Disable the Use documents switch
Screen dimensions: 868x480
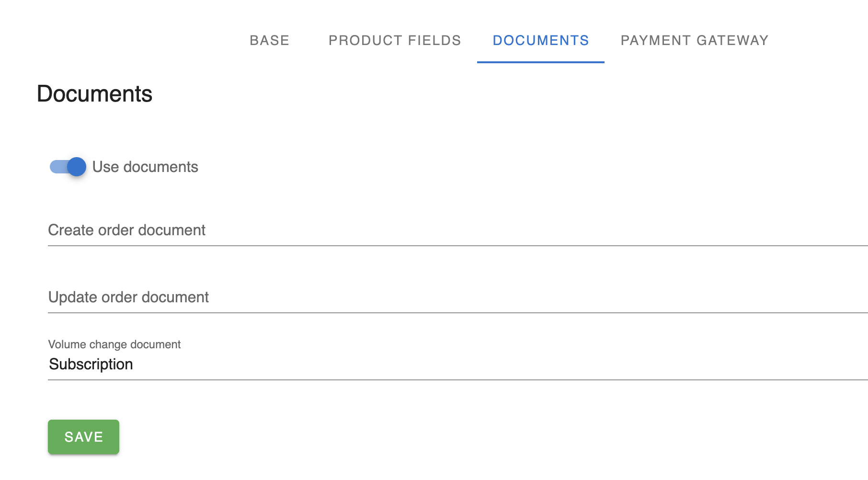tap(68, 167)
